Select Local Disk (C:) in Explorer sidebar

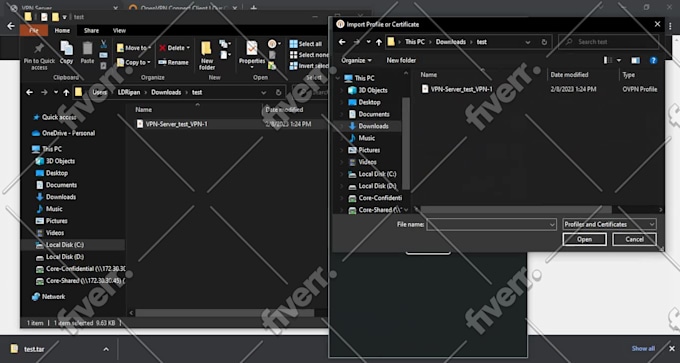[x=65, y=245]
